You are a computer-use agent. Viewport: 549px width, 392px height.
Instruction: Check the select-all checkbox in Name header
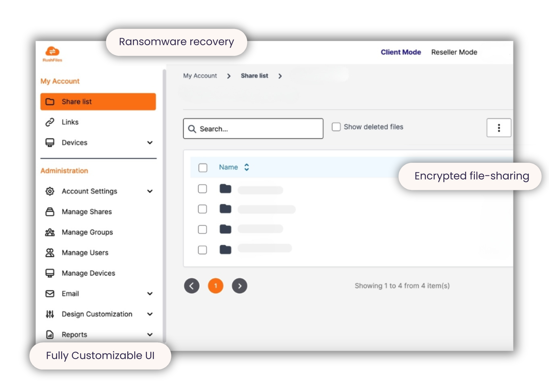tap(203, 167)
